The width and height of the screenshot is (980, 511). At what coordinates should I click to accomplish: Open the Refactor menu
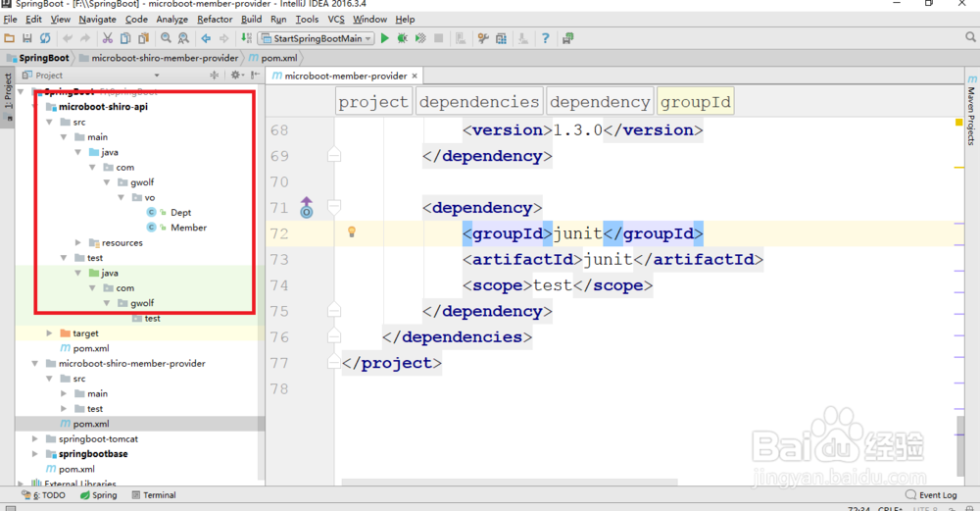tap(215, 20)
